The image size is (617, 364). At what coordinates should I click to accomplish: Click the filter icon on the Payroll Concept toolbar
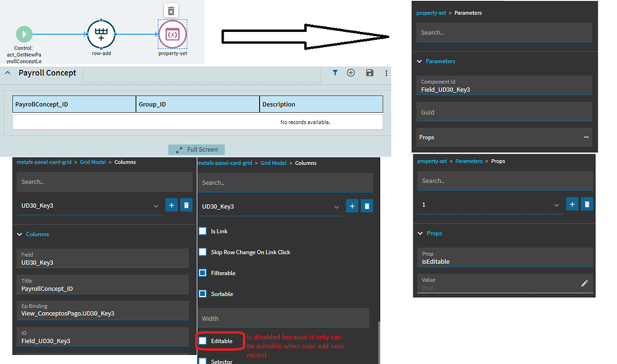tap(336, 72)
